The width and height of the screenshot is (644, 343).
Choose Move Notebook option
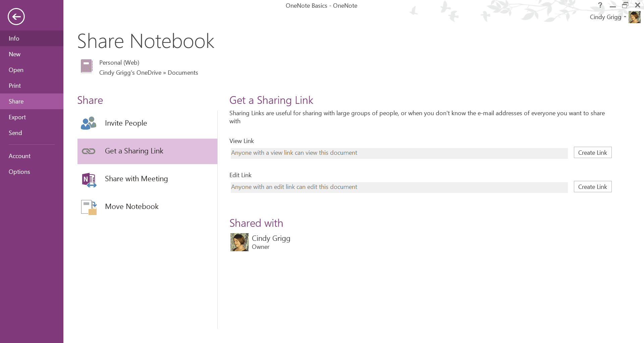(x=147, y=207)
